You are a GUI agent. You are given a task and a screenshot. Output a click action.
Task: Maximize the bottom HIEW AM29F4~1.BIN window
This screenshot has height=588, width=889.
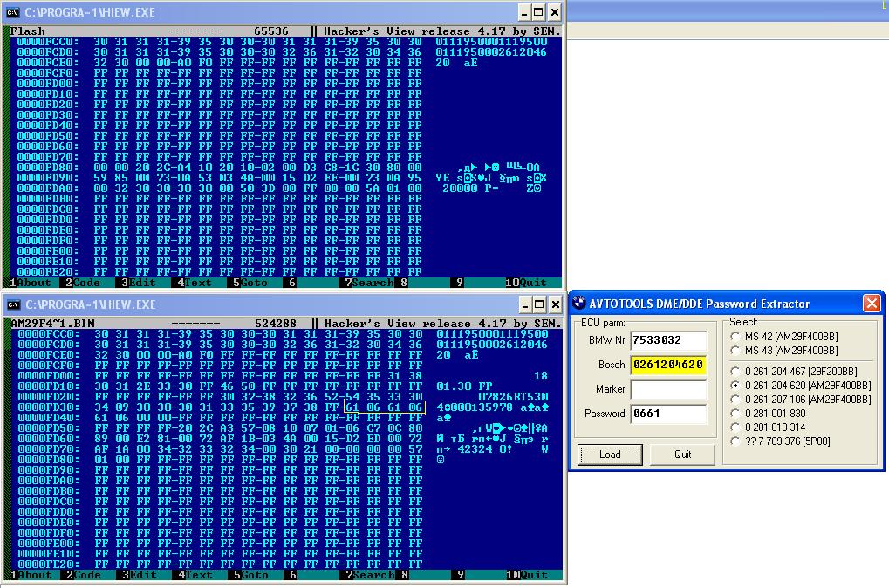pyautogui.click(x=540, y=304)
